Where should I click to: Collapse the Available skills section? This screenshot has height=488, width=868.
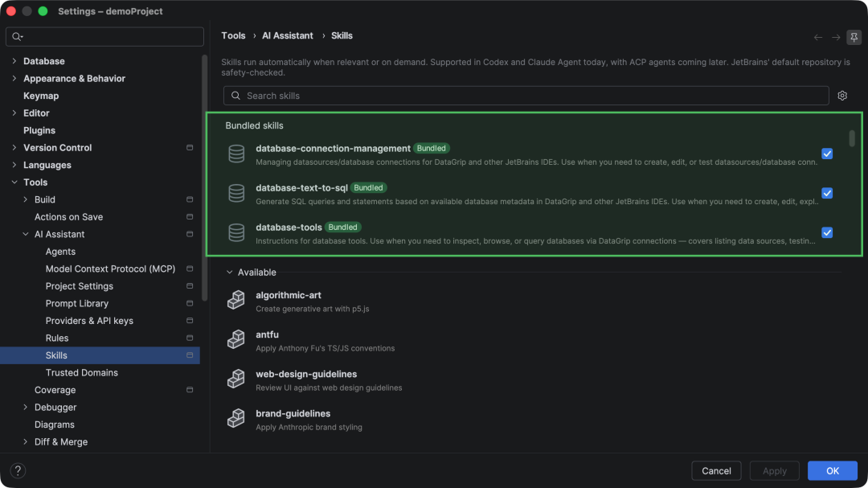(229, 273)
